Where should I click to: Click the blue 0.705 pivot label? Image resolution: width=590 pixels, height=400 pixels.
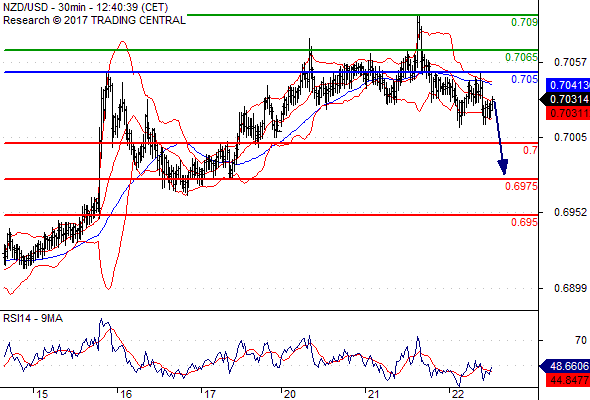(524, 79)
